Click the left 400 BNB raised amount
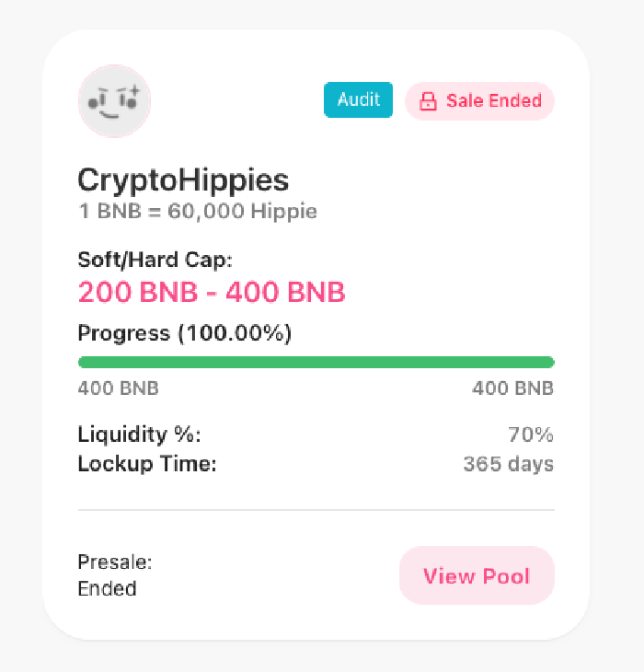Screen dimensions: 644x672 (x=119, y=388)
